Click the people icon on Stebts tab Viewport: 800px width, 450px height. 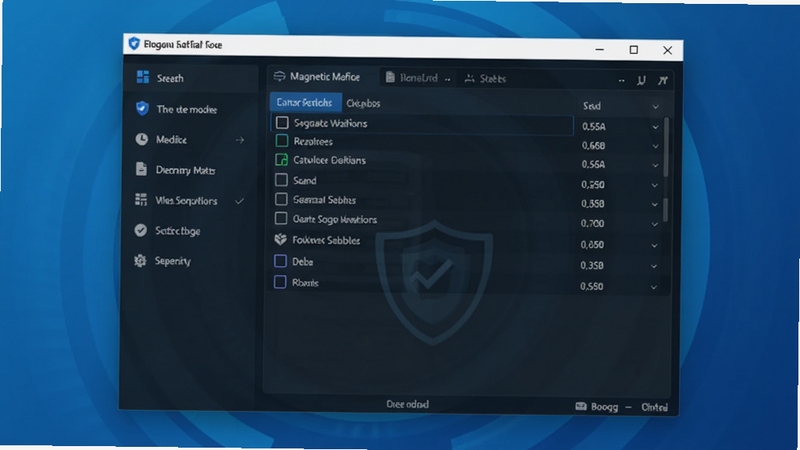[x=470, y=79]
